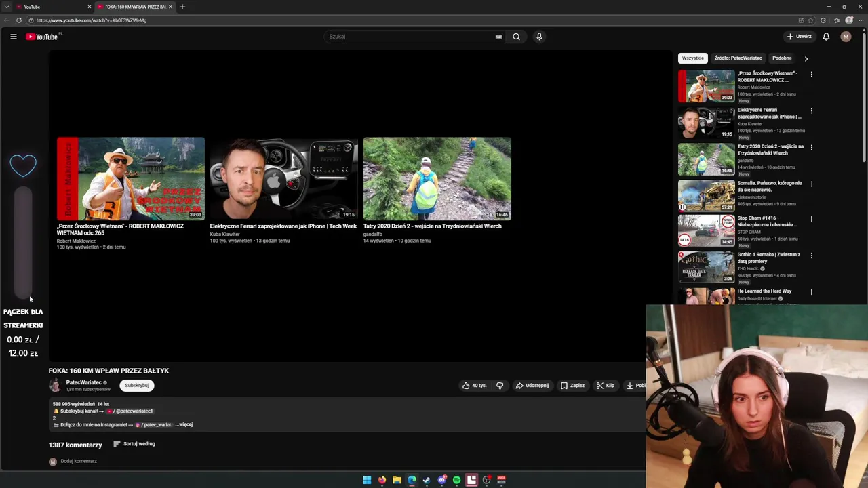
Task: Open options for Somalia suggestion
Action: pos(811,184)
